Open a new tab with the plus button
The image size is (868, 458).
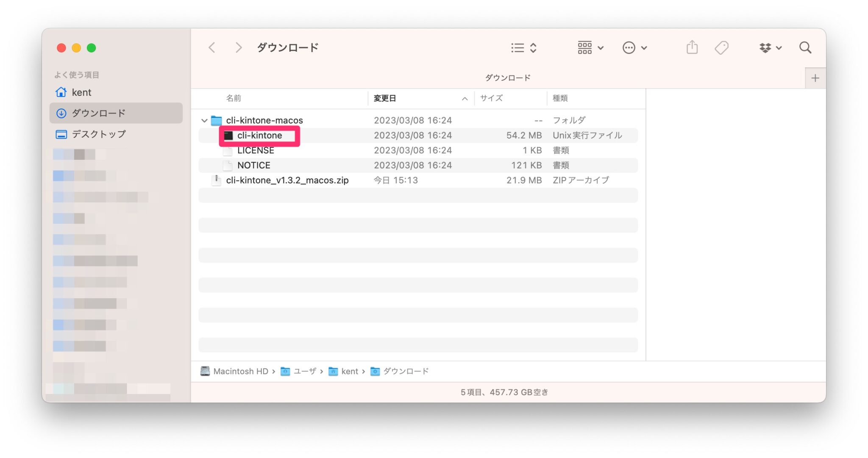coord(815,78)
